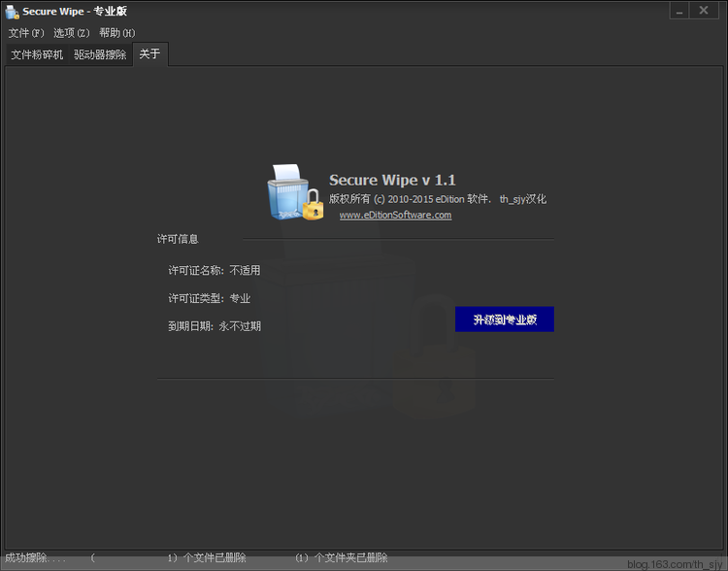This screenshot has width=728, height=571.
Task: Click the 到期日期: 永不过期 line
Action: coord(215,326)
